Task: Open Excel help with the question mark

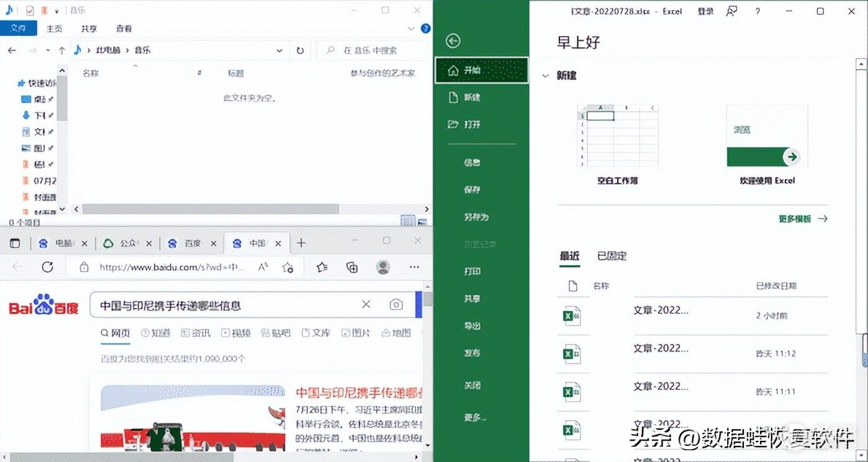Action: [757, 11]
